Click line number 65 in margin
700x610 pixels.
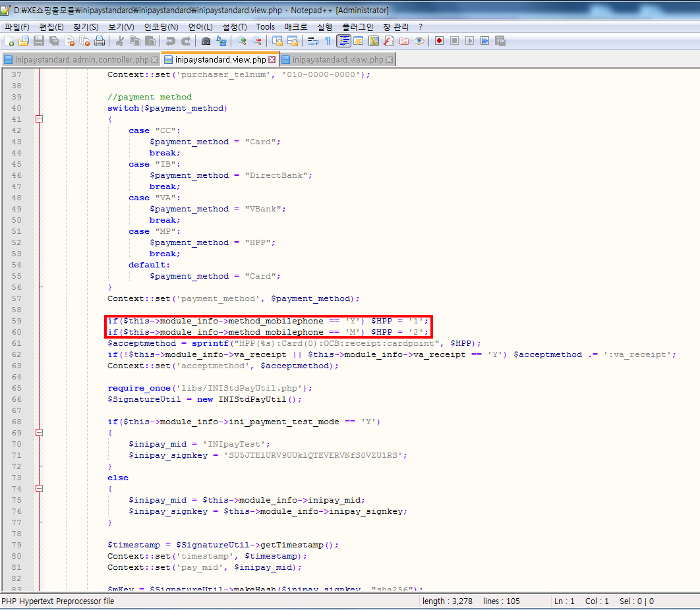coord(16,388)
